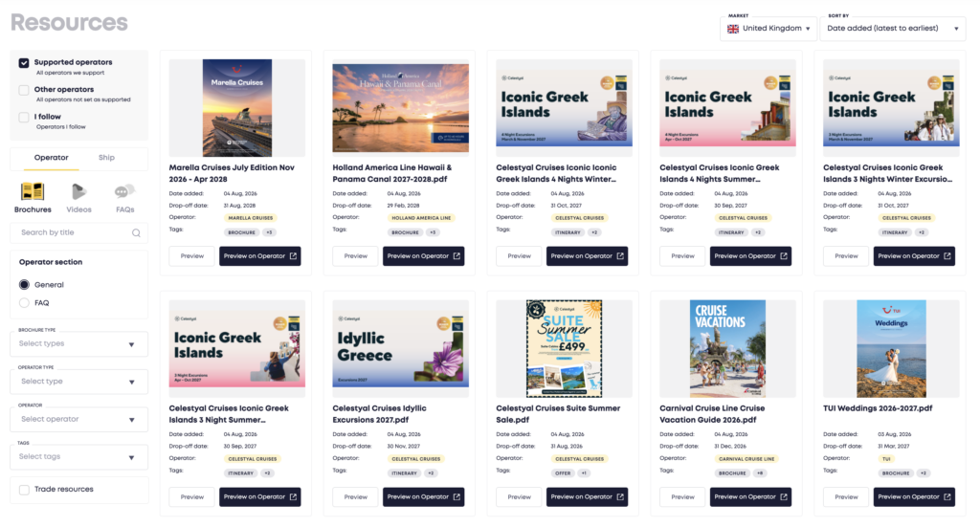Tick the Trade resources checkbox

(x=24, y=490)
